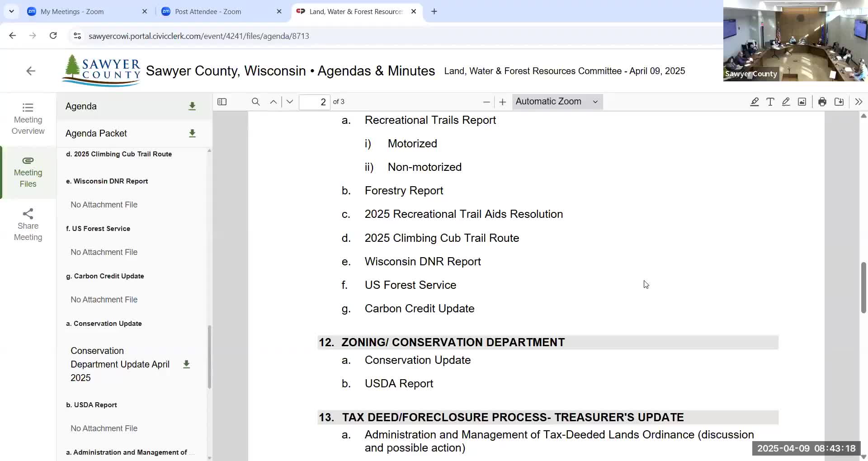The image size is (868, 461).
Task: Download the Agenda file
Action: pos(192,106)
